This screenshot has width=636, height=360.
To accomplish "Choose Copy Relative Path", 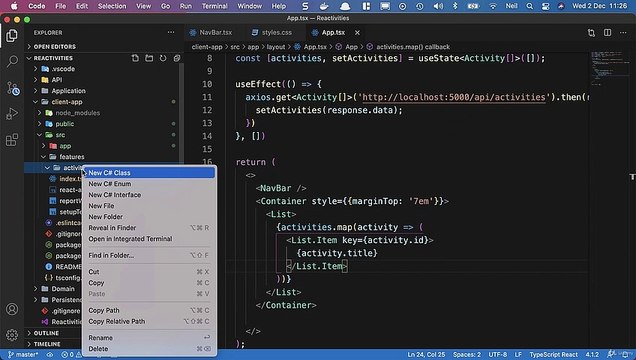I will coord(149,321).
